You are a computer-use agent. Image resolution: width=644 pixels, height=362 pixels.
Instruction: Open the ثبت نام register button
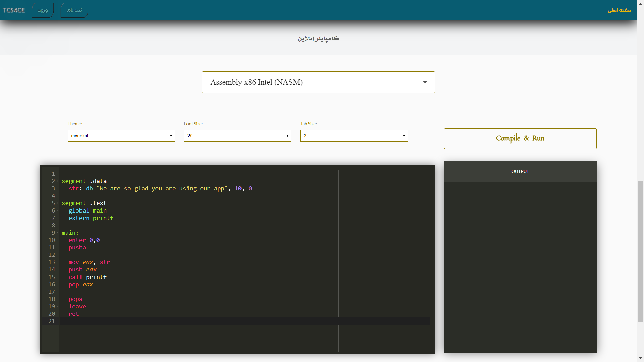(x=74, y=10)
